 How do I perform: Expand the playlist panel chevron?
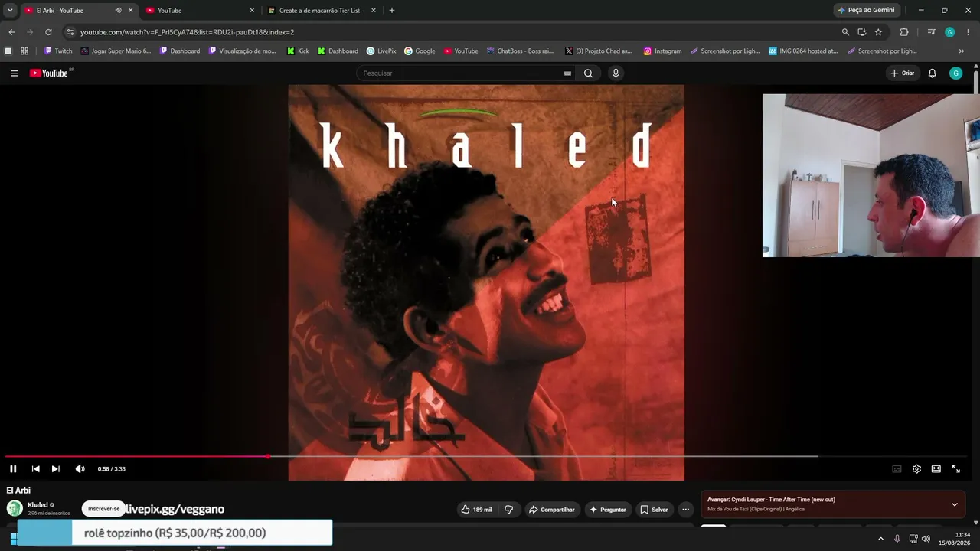955,504
